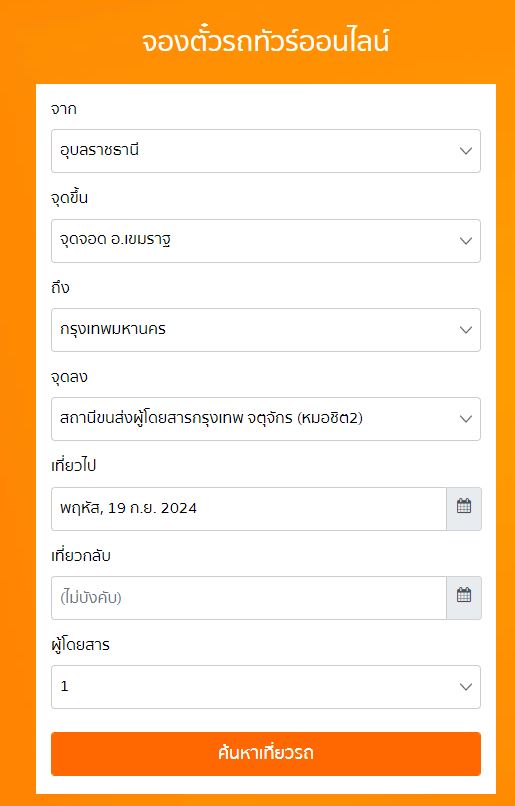This screenshot has width=515, height=806.
Task: Open the calendar icon for เที่ยวกลับ date
Action: (x=464, y=597)
